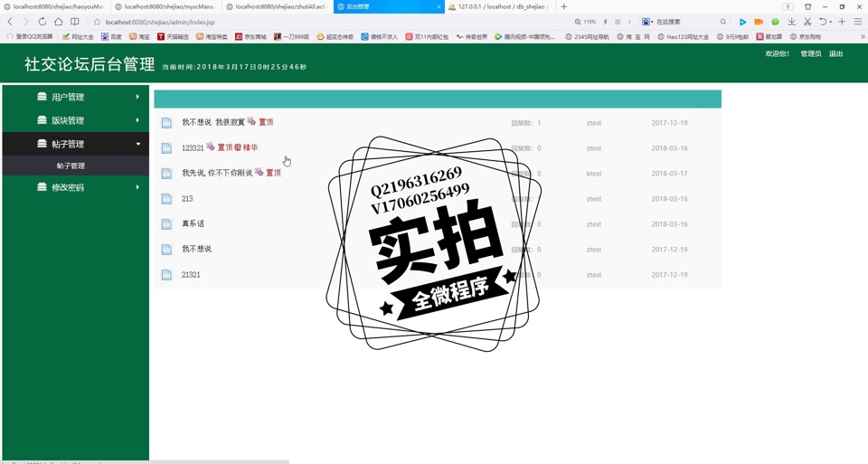This screenshot has height=464, width=868.
Task: Expand the 修改密码 menu arrow
Action: [137, 187]
